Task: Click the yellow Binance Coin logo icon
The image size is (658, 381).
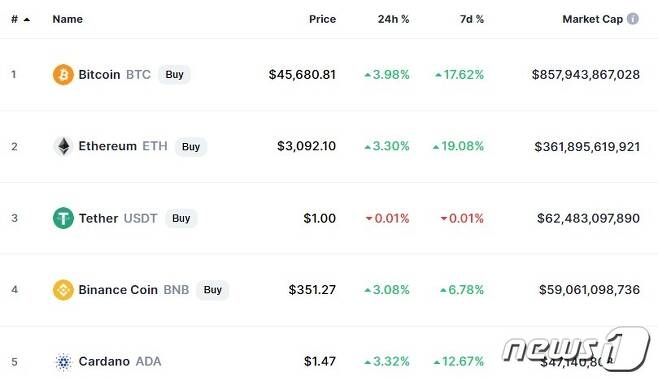Action: 63,290
